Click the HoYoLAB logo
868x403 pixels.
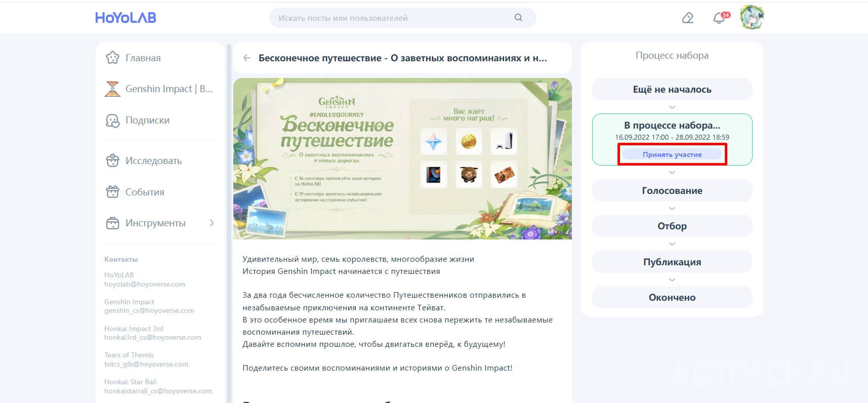click(x=126, y=18)
